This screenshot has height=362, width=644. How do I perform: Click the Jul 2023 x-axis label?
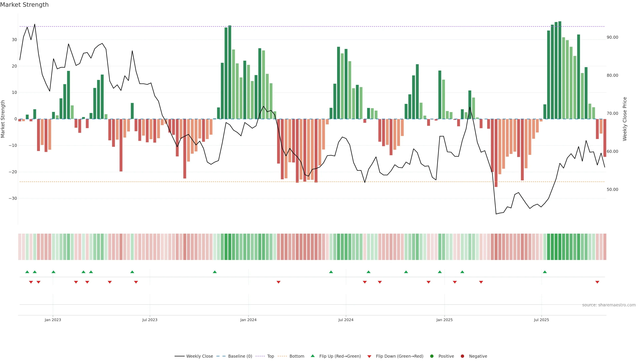click(x=150, y=320)
